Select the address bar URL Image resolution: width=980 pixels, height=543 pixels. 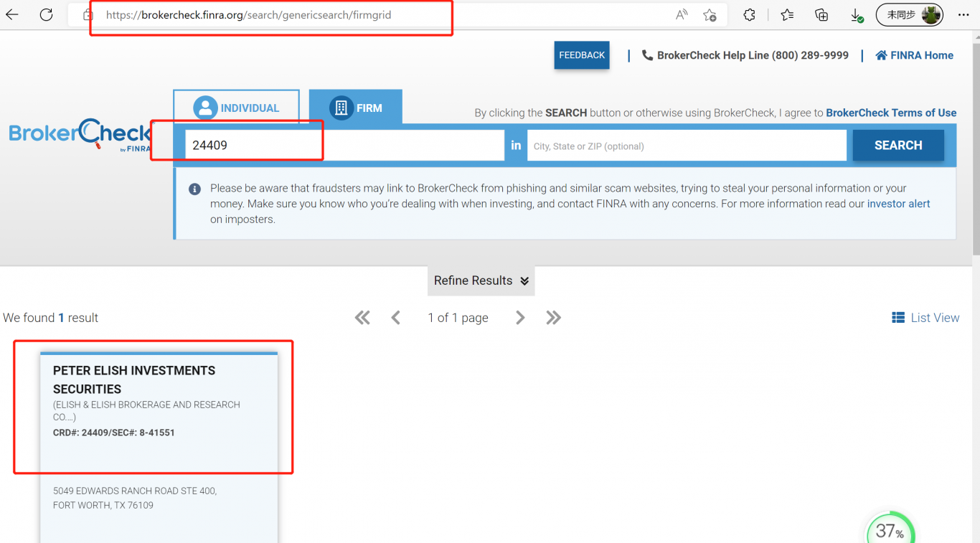[x=248, y=15]
